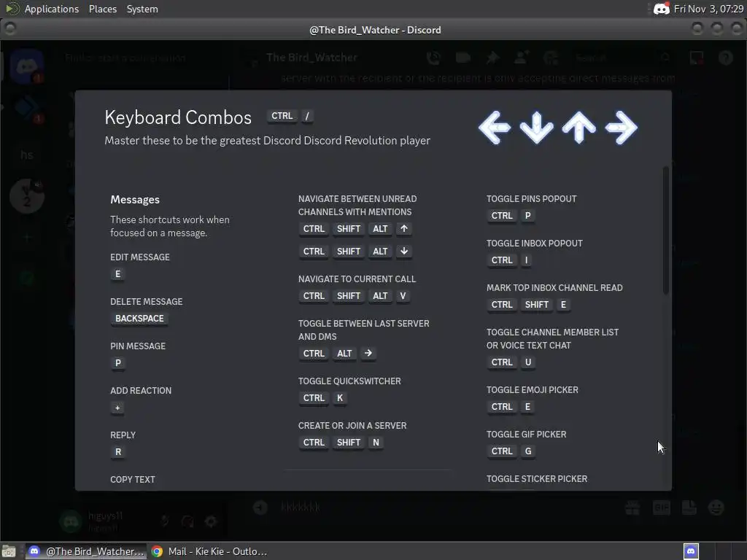
Task: Click the COPY TEXT label
Action: (x=133, y=480)
